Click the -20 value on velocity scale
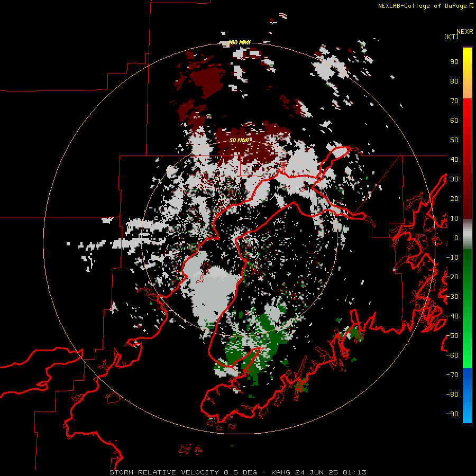This screenshot has width=476, height=476. 452,277
